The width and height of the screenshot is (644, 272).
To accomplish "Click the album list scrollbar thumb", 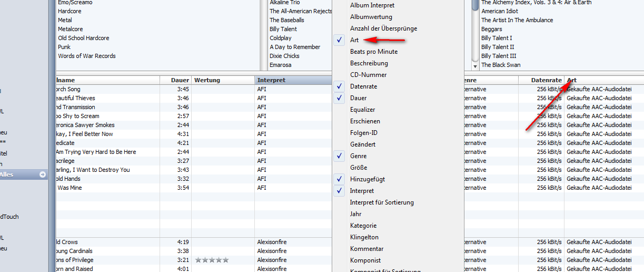I will pyautogui.click(x=475, y=5).
